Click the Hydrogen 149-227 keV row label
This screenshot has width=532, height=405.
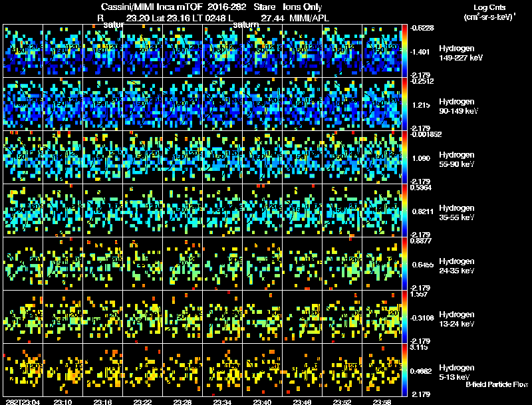tap(460, 53)
